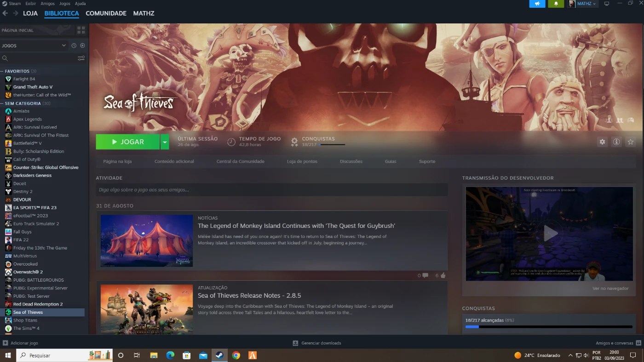Viewport: 644px width, 362px height.
Task: Open the Suporte tab
Action: (x=427, y=161)
